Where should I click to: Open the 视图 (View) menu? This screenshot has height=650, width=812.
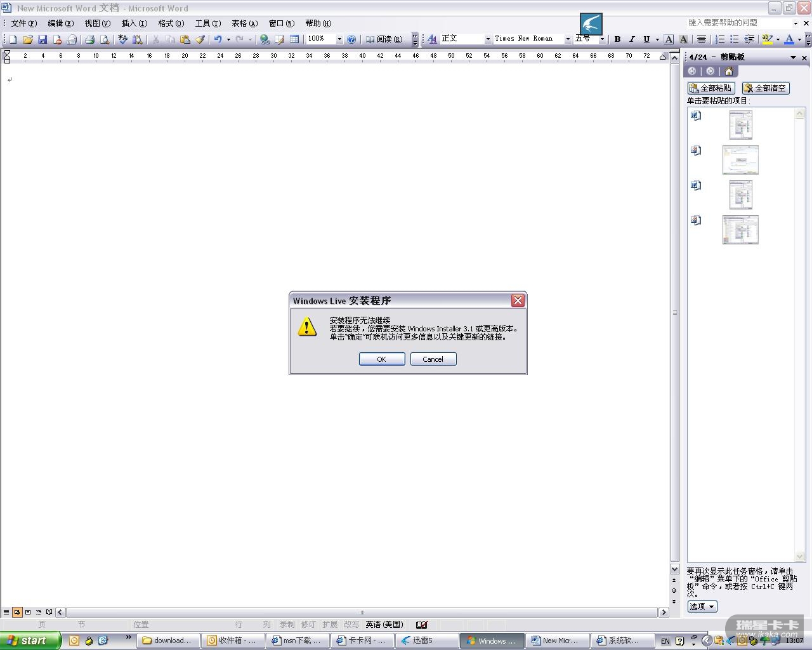pos(98,23)
